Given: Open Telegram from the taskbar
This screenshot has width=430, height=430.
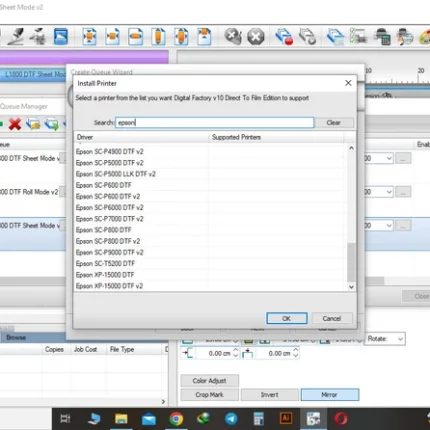Looking at the screenshot, I should tap(231, 419).
